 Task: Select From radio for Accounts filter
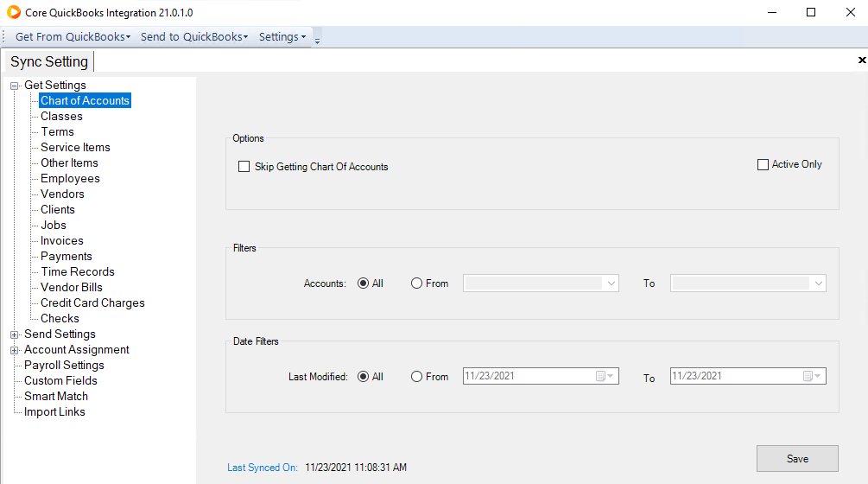tap(416, 283)
